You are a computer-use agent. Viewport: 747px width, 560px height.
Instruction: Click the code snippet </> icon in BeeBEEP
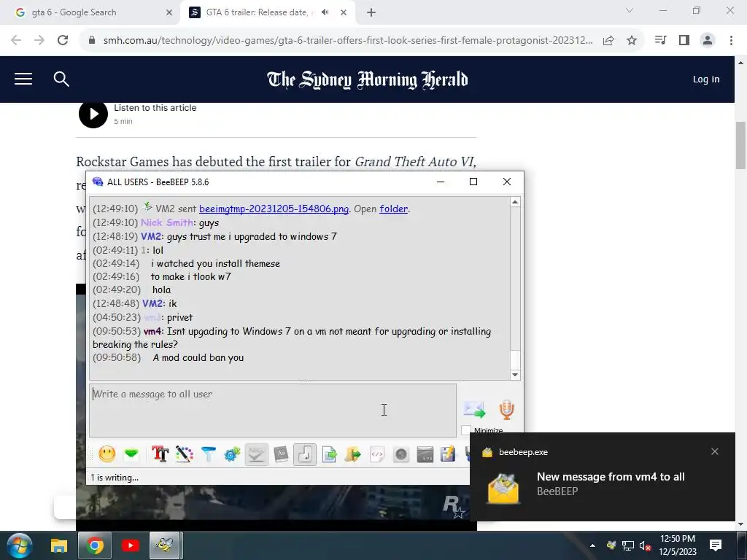377,454
